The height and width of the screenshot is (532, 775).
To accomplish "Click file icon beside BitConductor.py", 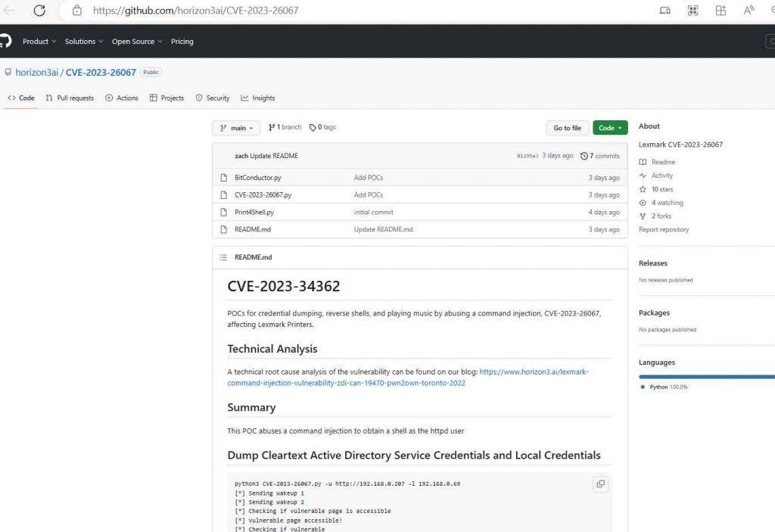I will click(x=224, y=178).
